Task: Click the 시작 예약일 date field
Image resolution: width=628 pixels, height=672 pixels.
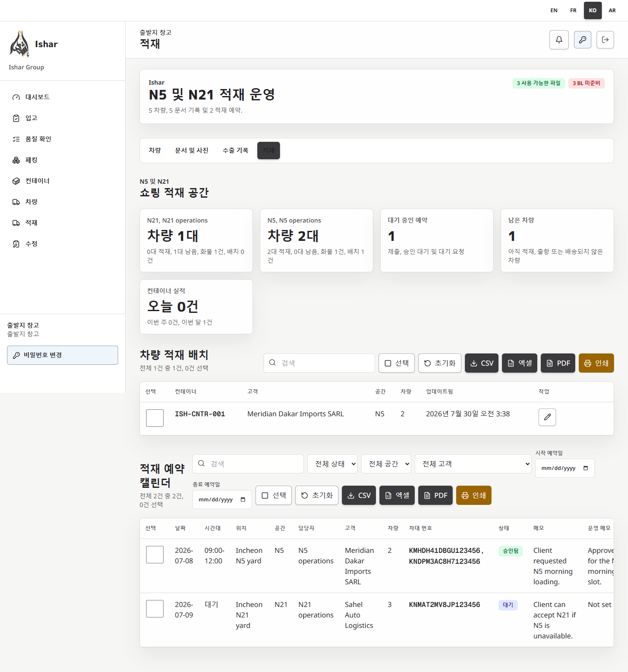Action: 565,468
